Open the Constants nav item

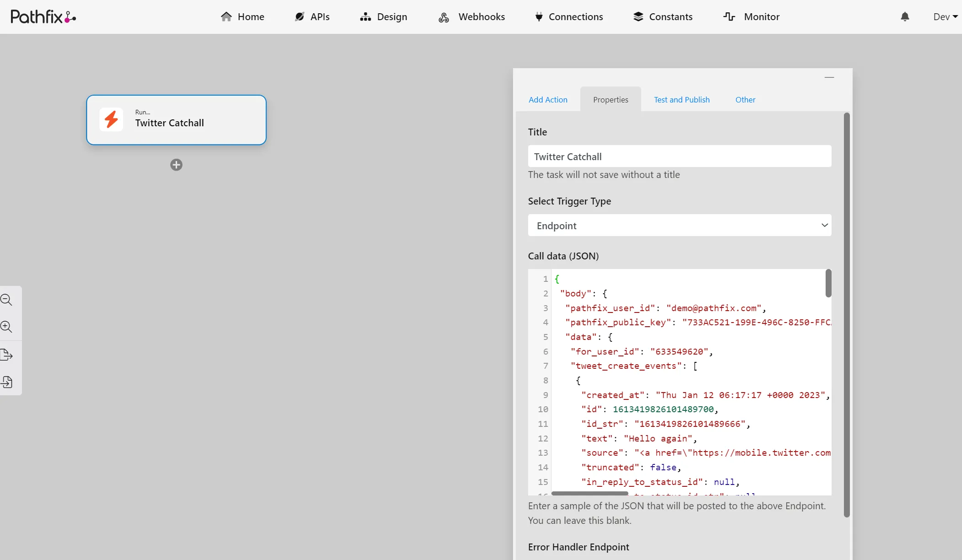(x=663, y=17)
